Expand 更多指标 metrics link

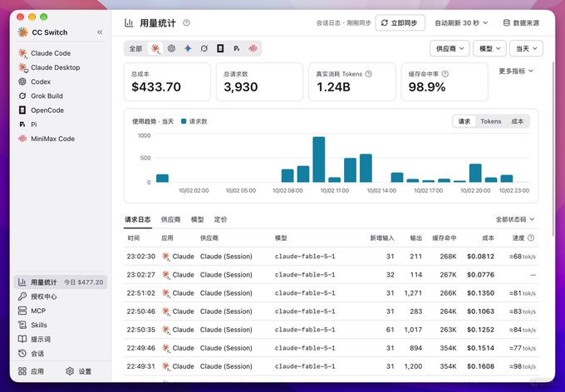coord(516,71)
